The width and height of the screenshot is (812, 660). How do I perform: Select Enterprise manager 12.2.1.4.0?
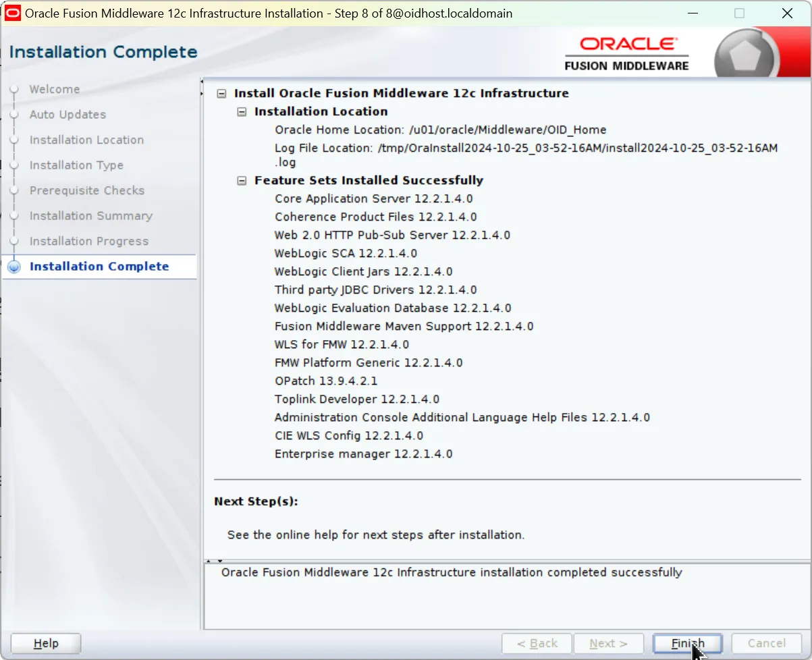pos(363,454)
